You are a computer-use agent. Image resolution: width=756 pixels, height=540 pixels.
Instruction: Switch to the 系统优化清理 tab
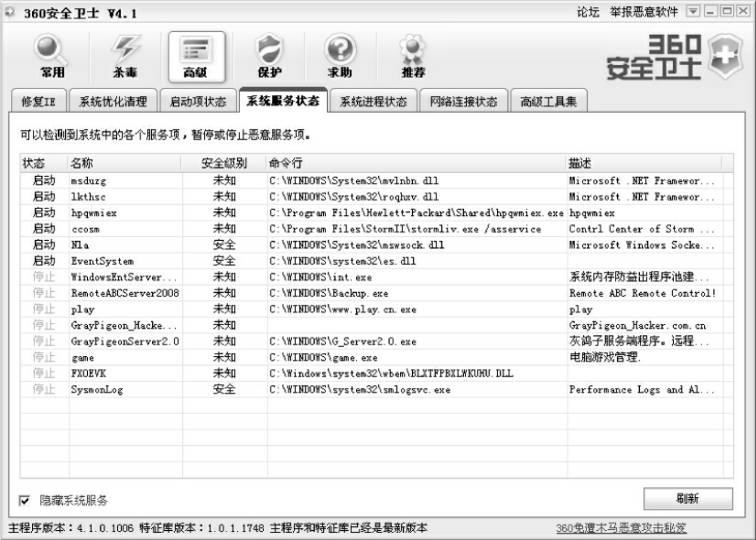(113, 101)
